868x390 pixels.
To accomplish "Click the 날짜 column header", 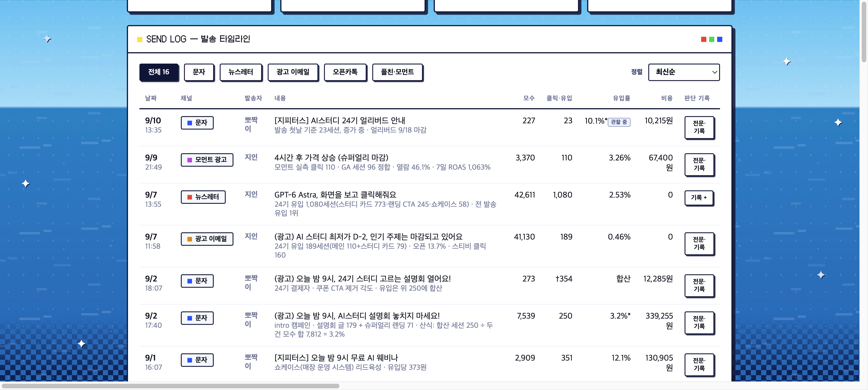I will [x=151, y=98].
